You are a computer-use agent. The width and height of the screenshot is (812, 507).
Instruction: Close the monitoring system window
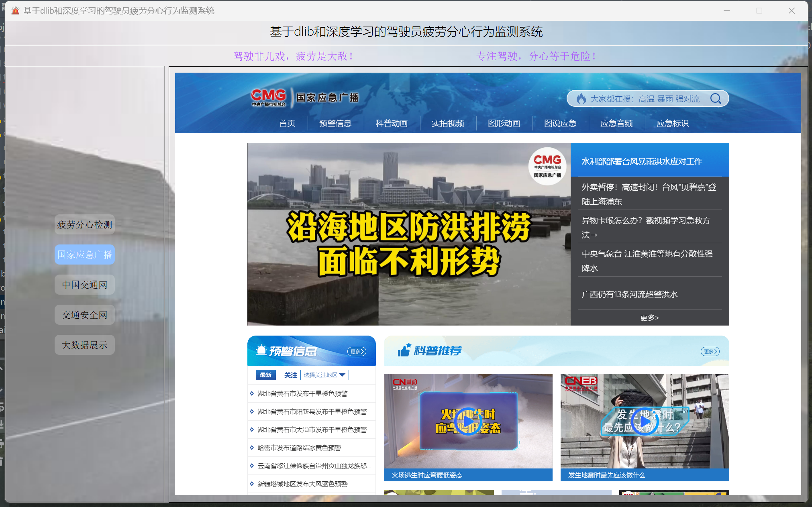click(x=791, y=11)
